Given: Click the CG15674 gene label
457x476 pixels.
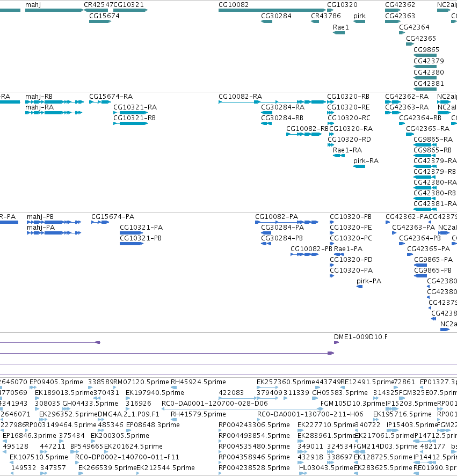Looking at the screenshot, I should [104, 16].
